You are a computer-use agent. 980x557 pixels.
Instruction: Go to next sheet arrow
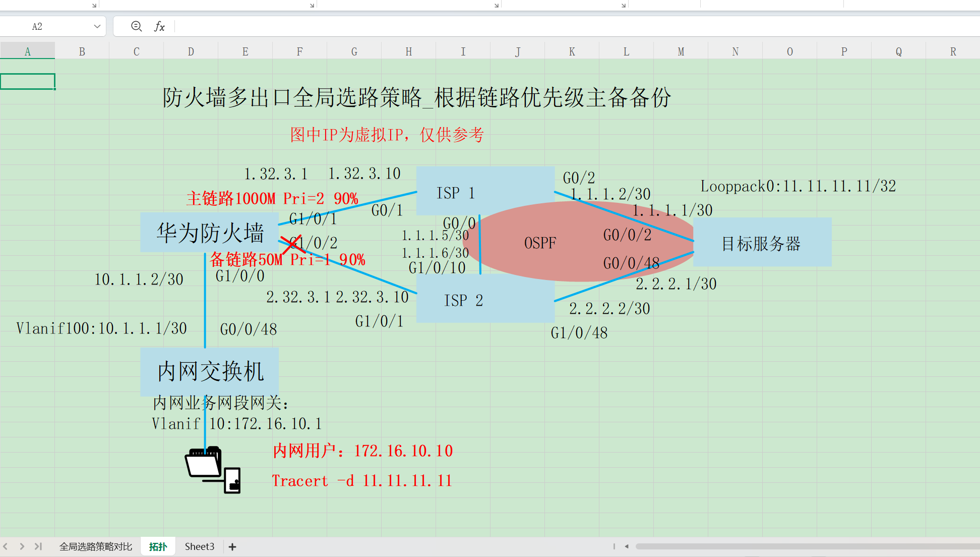pos(22,546)
